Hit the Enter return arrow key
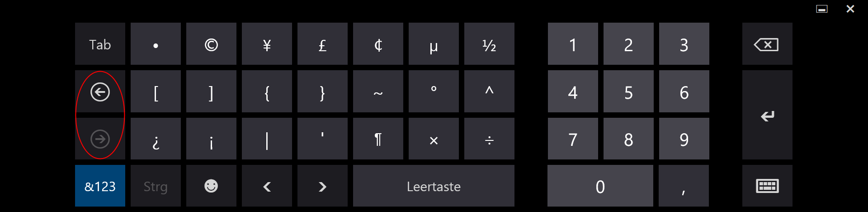Viewport: 868px width, 212px height. pyautogui.click(x=767, y=115)
